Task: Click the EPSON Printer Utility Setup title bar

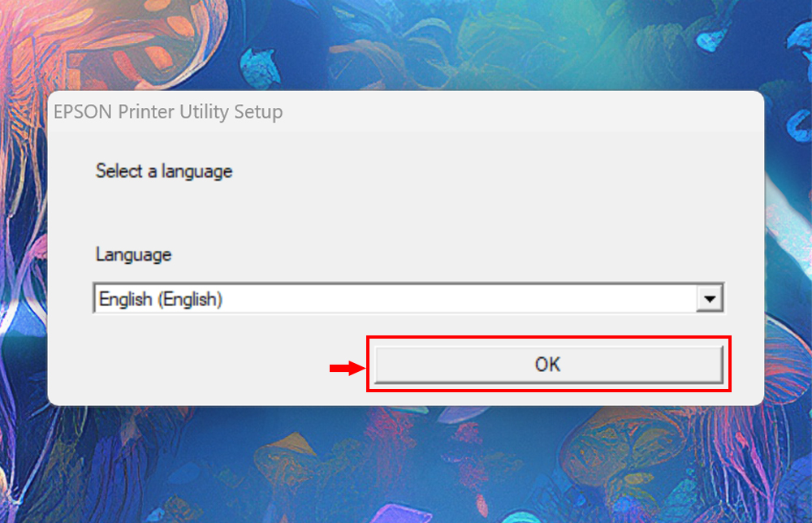Action: click(406, 111)
